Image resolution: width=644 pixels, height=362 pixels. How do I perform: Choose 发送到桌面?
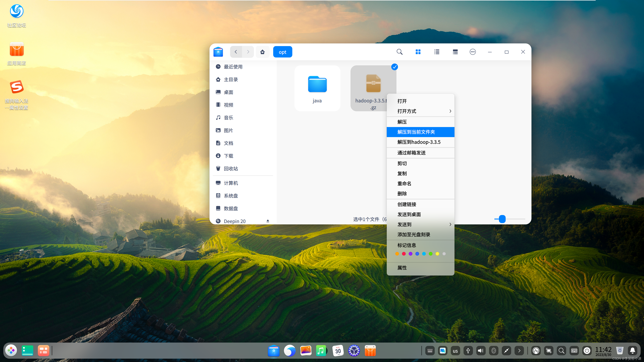[420, 214]
